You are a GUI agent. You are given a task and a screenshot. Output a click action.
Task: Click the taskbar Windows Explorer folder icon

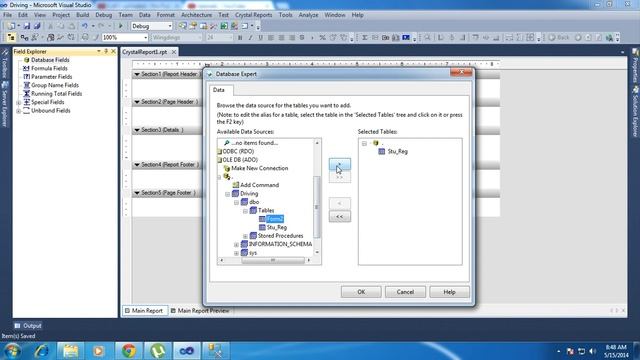[70, 351]
